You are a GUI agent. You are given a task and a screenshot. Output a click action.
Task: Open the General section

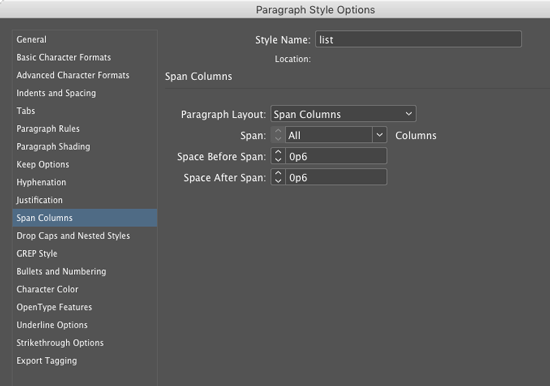coord(85,40)
